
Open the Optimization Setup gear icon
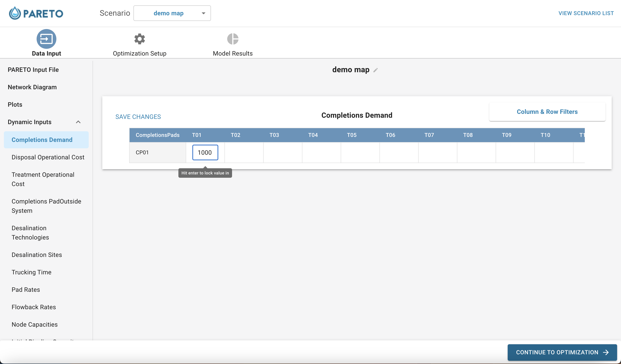(x=139, y=39)
